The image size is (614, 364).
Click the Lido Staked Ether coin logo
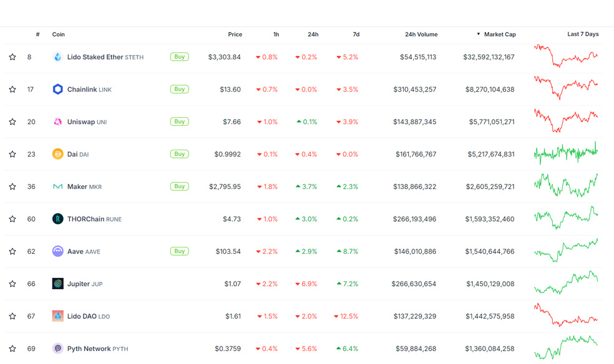pos(57,57)
